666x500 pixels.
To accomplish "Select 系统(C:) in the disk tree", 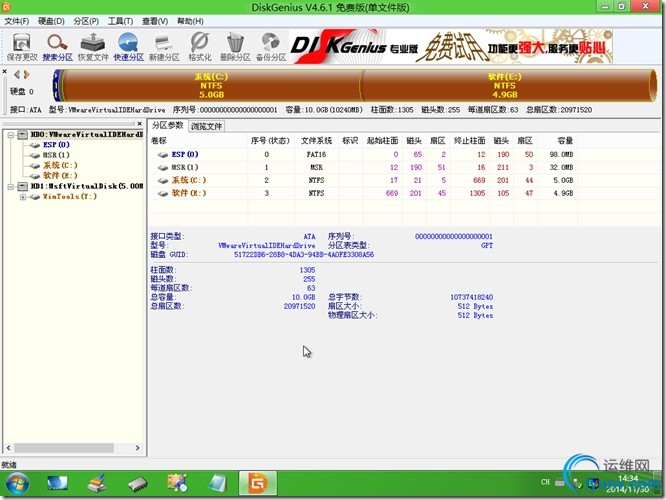I will (60, 165).
